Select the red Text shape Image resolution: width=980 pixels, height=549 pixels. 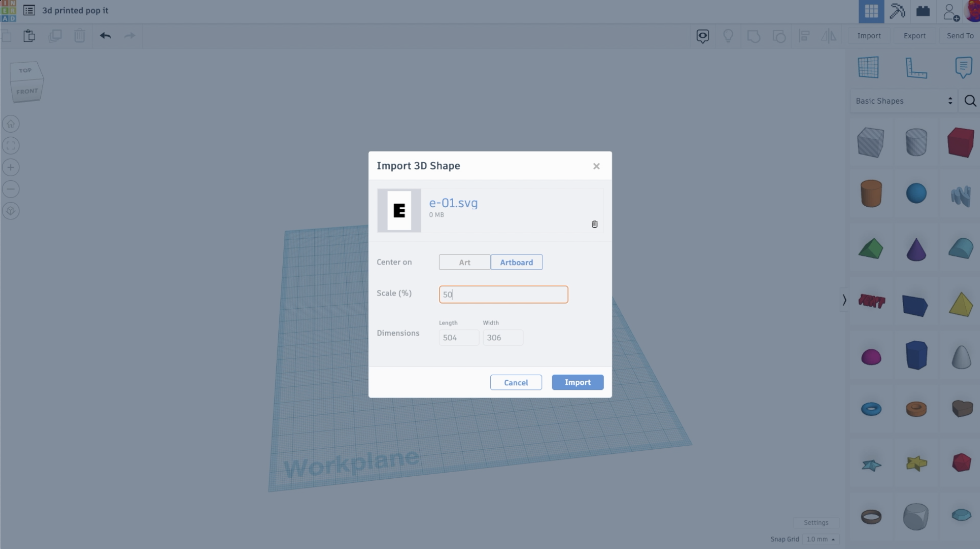(x=871, y=301)
